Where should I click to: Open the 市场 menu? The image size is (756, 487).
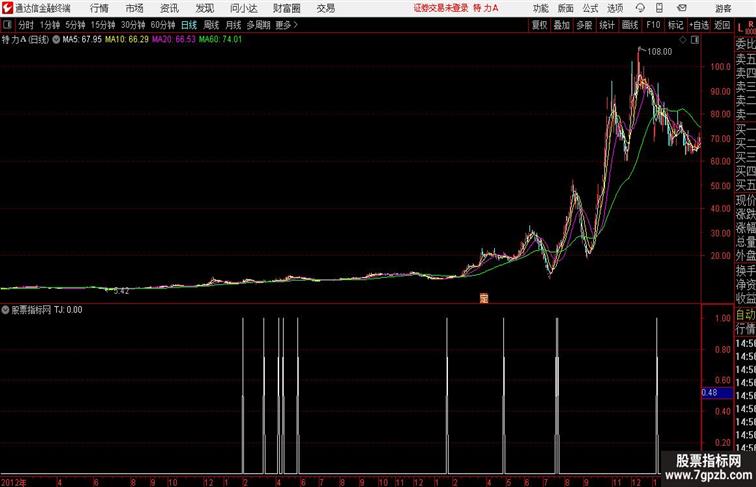[135, 8]
